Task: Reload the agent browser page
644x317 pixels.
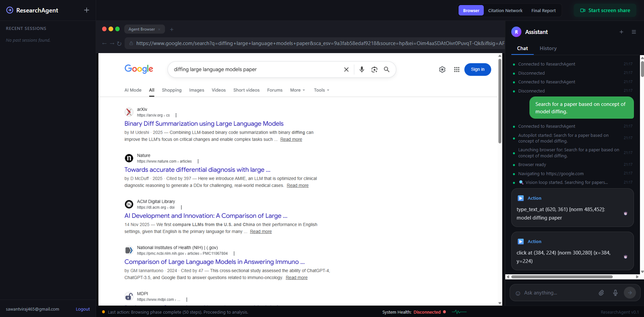Action: coord(119,43)
